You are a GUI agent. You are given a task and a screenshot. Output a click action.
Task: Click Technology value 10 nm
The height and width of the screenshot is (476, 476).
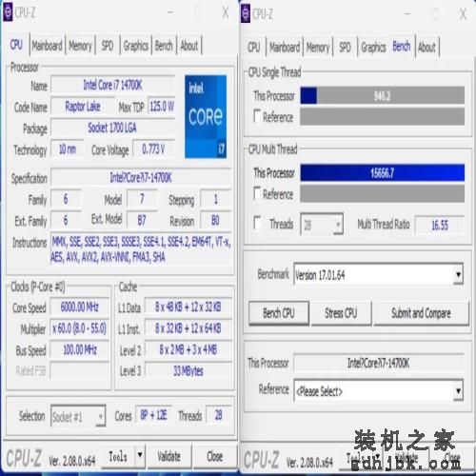(x=68, y=149)
